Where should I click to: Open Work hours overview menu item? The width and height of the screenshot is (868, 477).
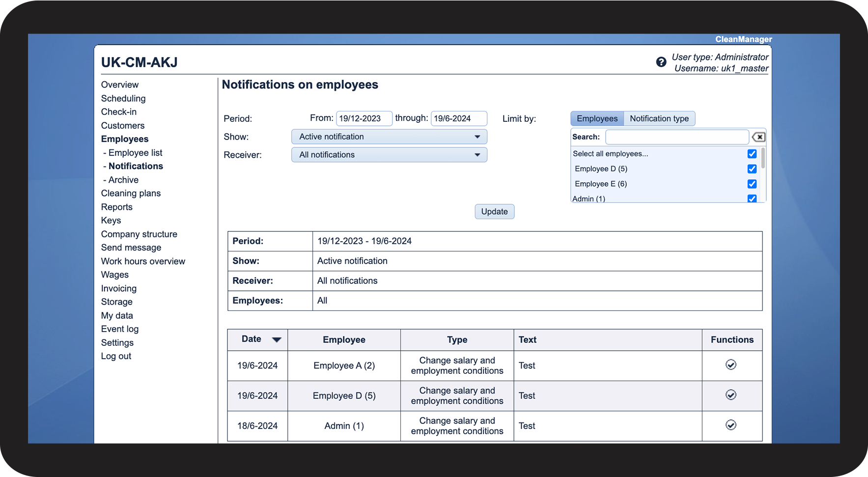[x=143, y=261]
